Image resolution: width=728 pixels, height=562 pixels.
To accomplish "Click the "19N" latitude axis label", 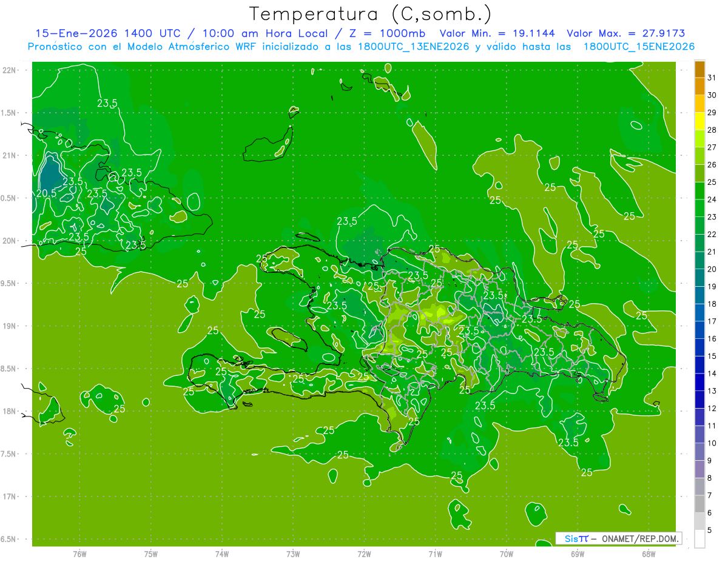I will 9,326.
